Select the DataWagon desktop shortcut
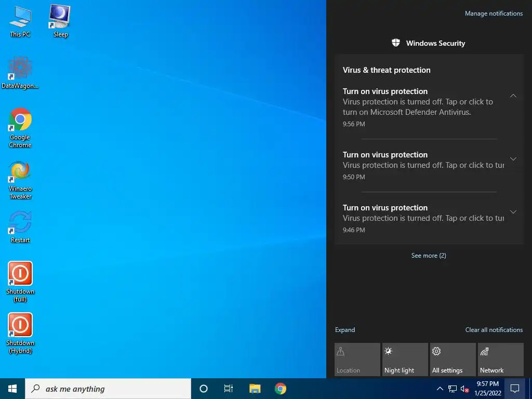 [20, 73]
